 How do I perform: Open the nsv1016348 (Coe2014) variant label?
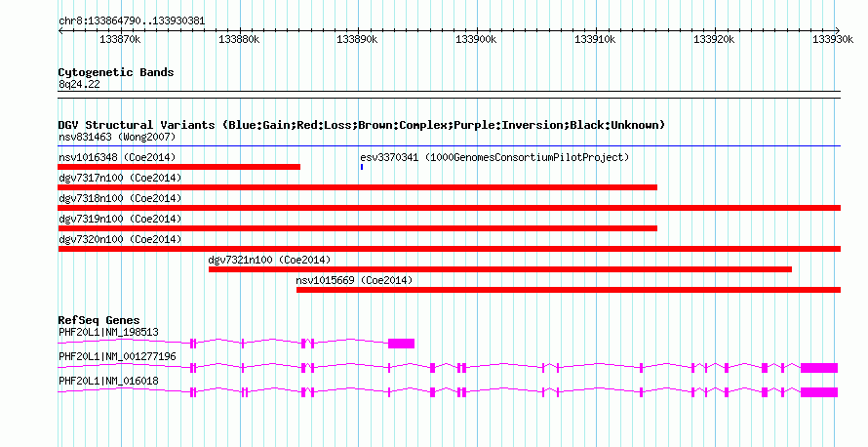pos(117,157)
